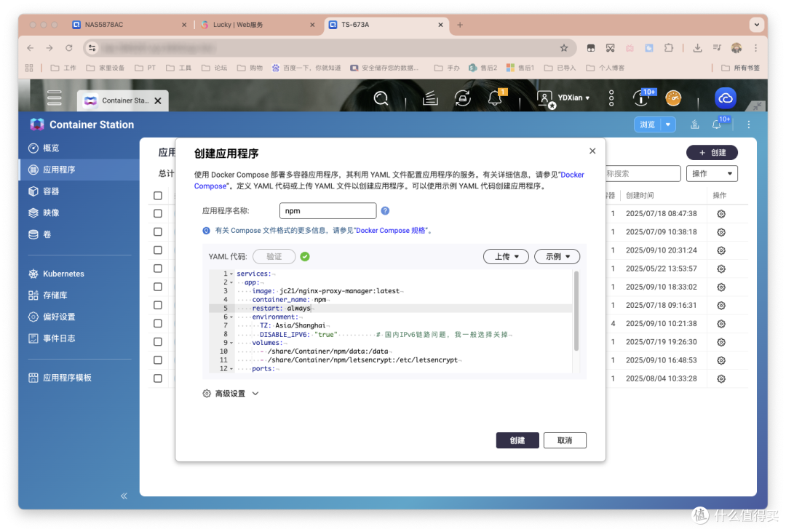Open settings gear for 2025/07/19 19:26:30 row
786x532 pixels.
pyautogui.click(x=720, y=342)
